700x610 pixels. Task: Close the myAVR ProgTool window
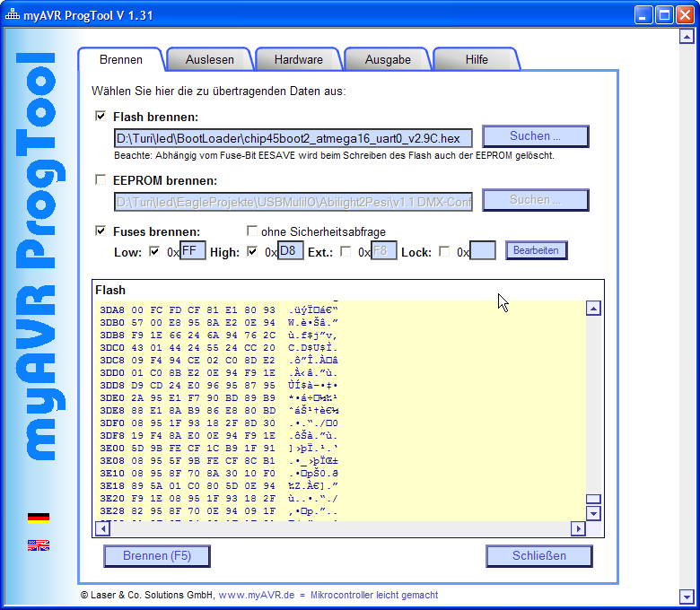point(686,15)
